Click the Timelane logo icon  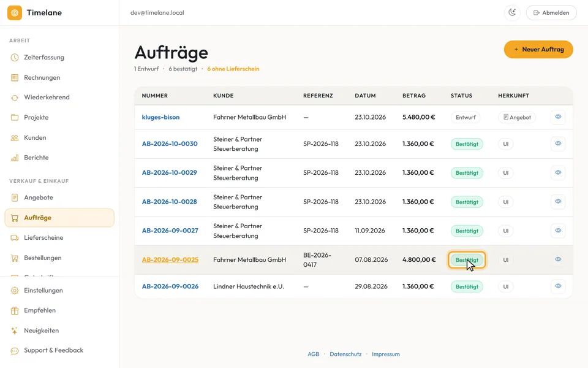15,13
